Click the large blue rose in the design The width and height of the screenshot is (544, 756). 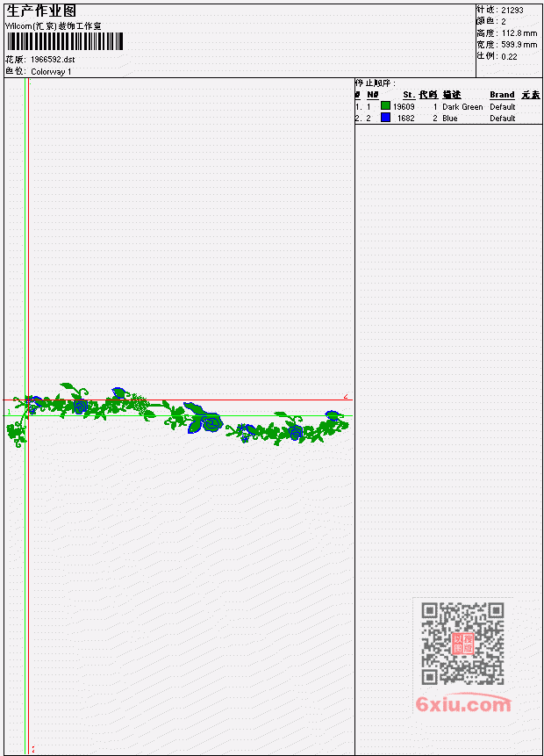(x=211, y=422)
